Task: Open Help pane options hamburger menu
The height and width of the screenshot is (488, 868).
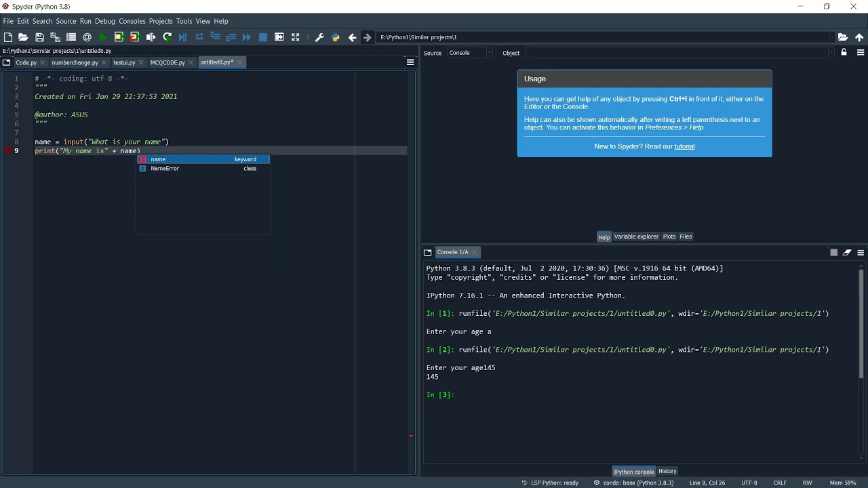Action: [x=861, y=52]
